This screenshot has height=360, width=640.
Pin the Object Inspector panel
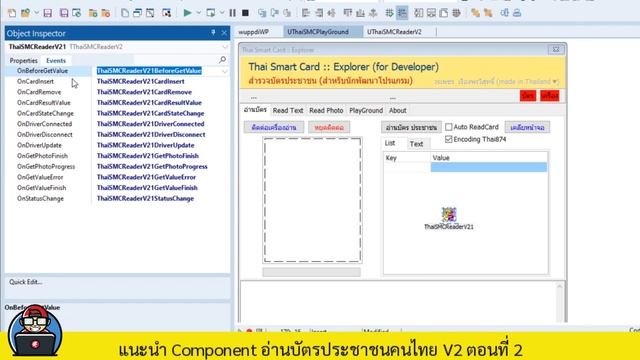point(213,33)
